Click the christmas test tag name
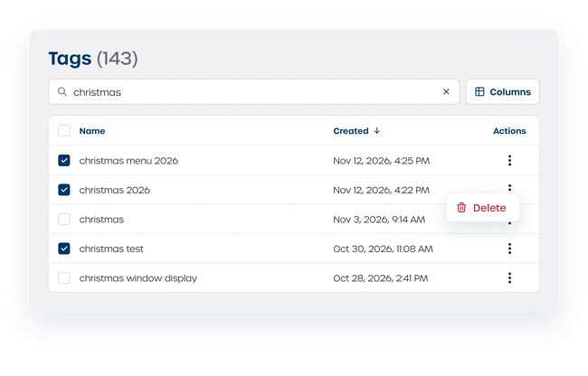Image resolution: width=588 pixels, height=376 pixels. [x=111, y=249]
